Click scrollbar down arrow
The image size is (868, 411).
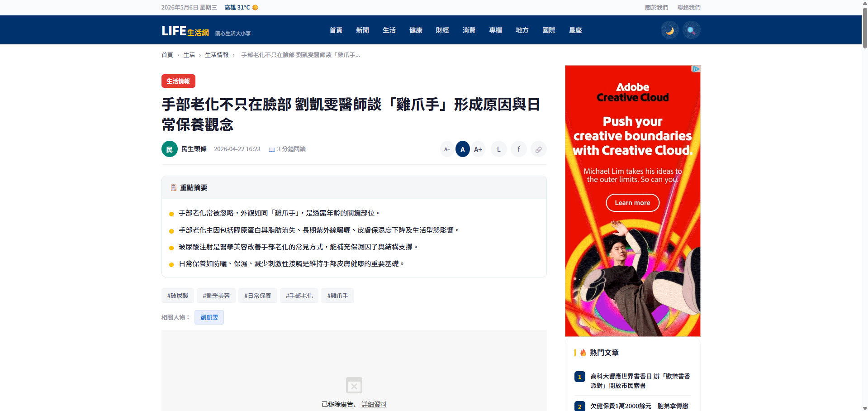pyautogui.click(x=865, y=408)
